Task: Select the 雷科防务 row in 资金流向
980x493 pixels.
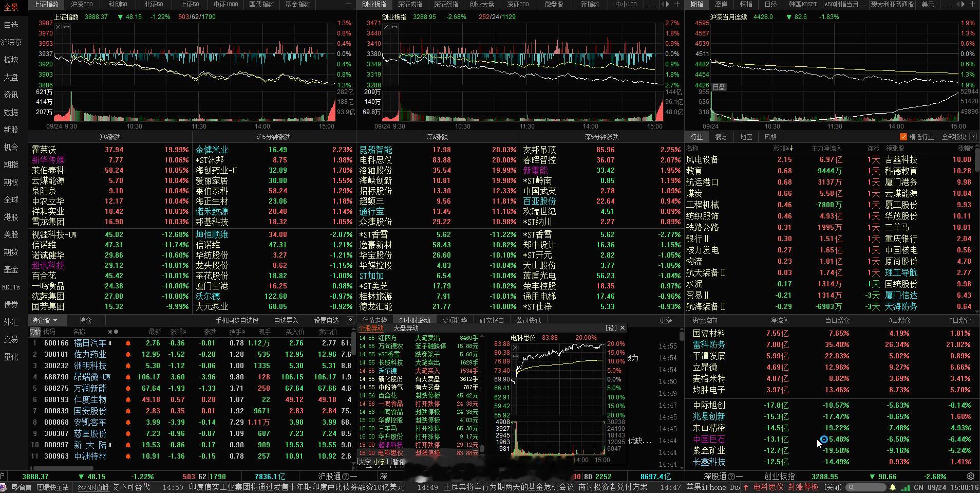Action: [831, 344]
